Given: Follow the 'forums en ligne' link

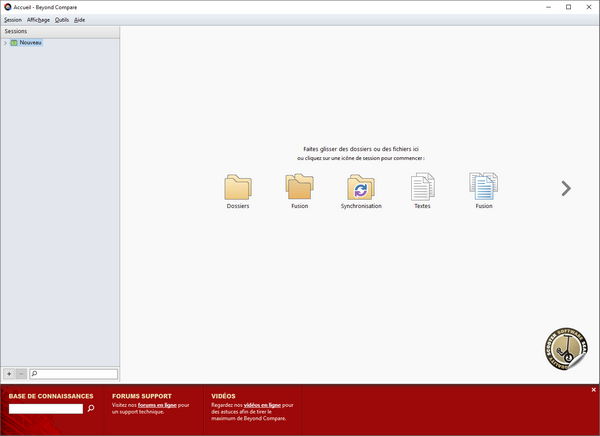Looking at the screenshot, I should point(157,405).
